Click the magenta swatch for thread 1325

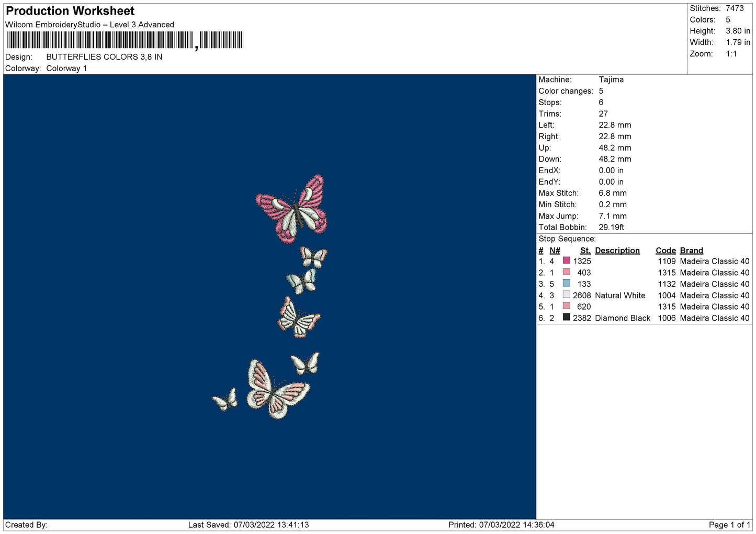[x=566, y=260]
